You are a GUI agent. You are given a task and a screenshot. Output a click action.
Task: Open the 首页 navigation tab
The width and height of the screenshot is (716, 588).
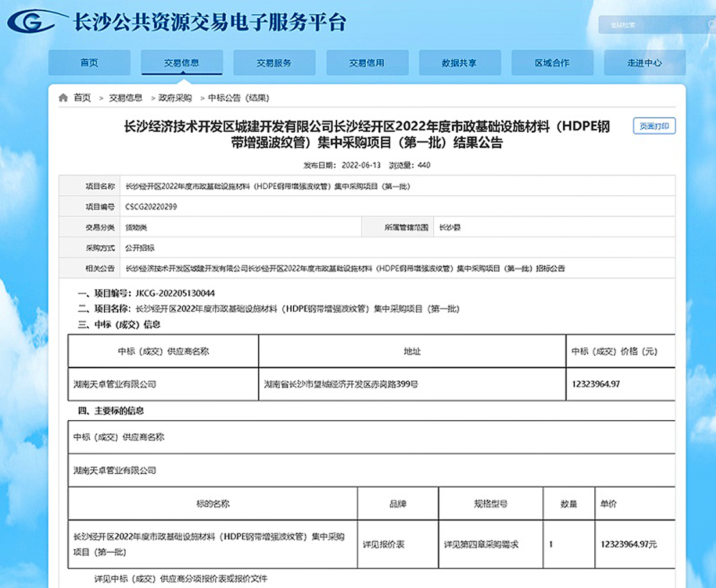89,63
